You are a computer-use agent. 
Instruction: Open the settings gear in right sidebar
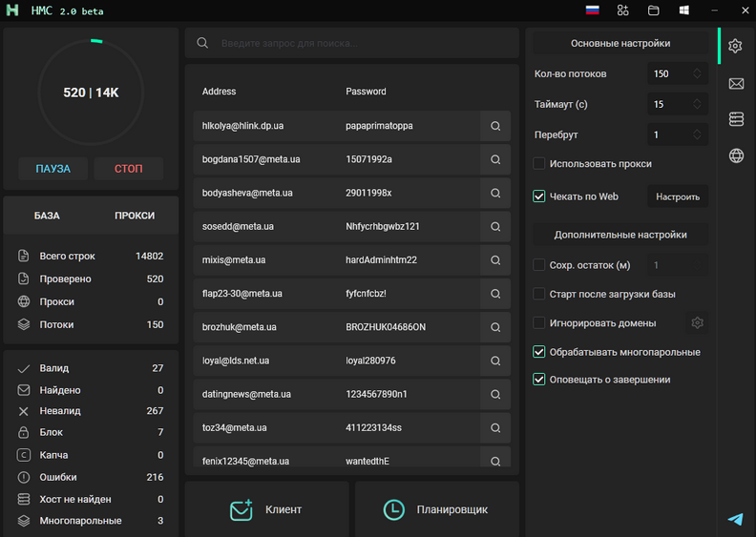pos(736,46)
